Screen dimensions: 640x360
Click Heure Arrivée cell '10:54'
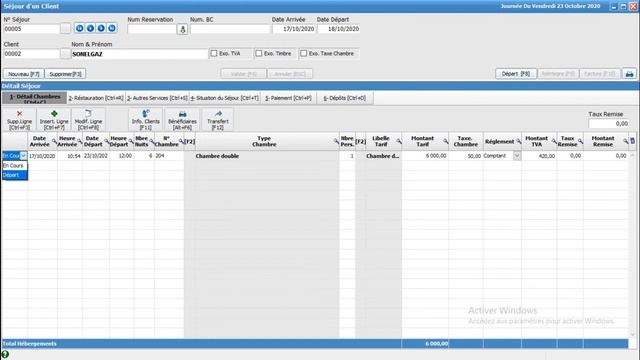(x=70, y=156)
